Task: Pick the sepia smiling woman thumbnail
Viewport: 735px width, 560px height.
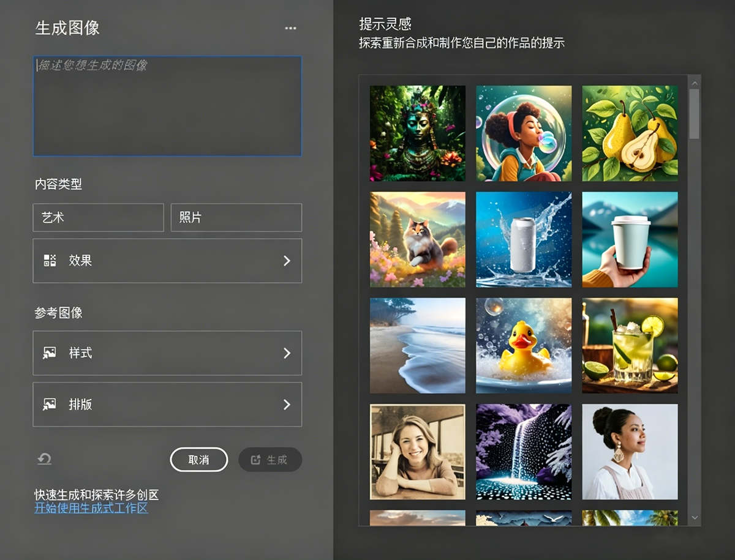Action: point(418,452)
